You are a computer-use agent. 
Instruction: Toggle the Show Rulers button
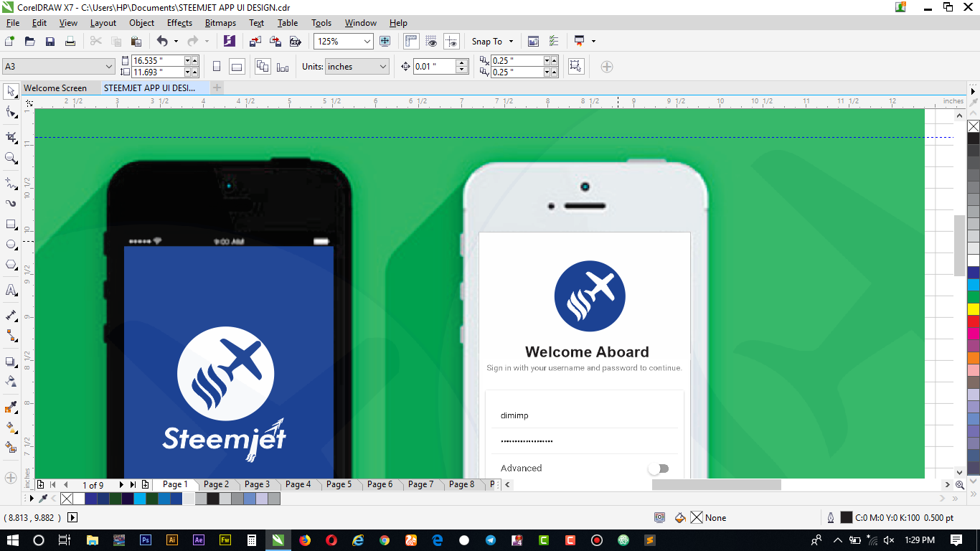[411, 42]
